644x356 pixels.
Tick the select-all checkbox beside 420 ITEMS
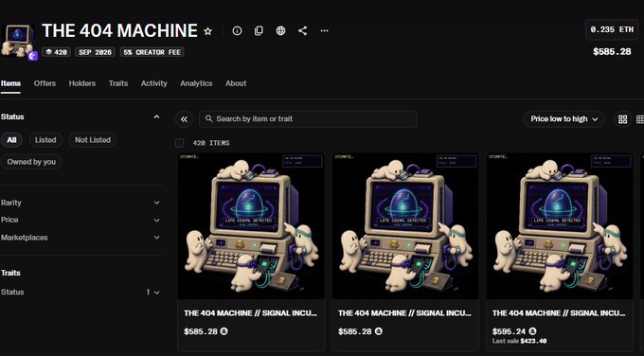pos(180,143)
